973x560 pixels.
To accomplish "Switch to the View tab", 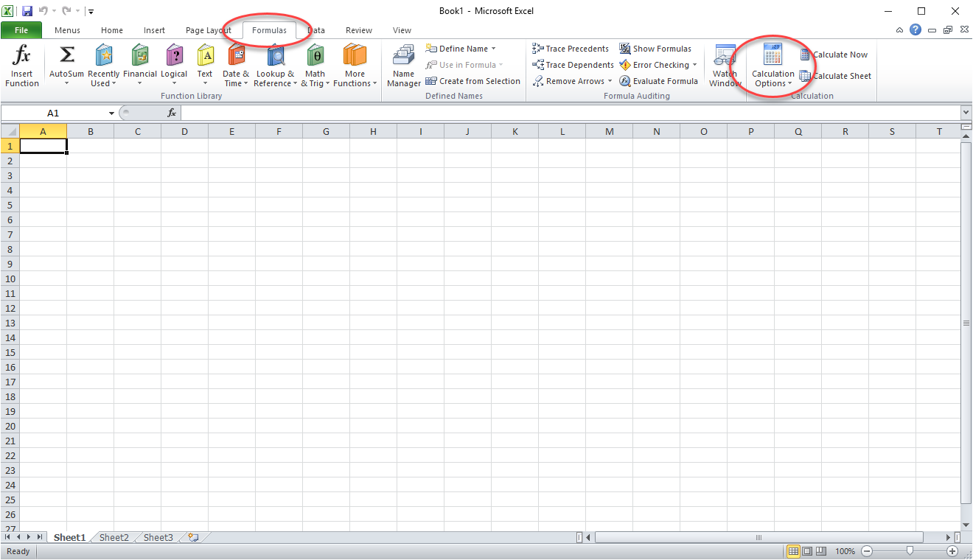I will click(402, 30).
